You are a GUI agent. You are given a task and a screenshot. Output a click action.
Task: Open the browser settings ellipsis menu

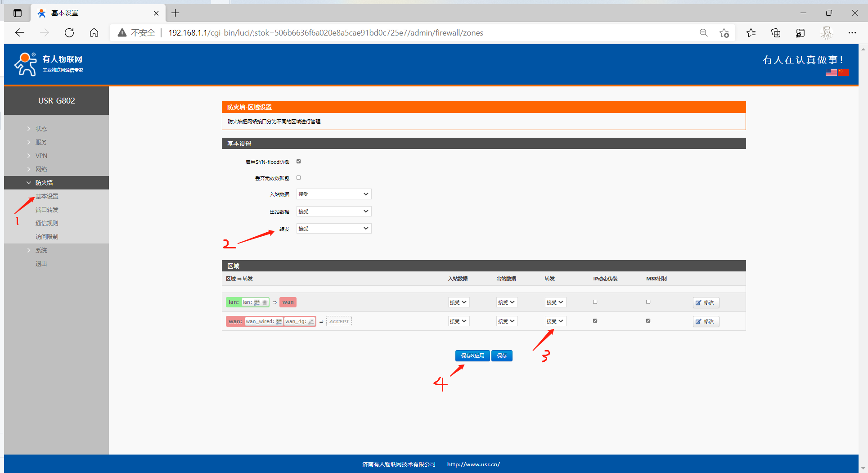coord(852,33)
